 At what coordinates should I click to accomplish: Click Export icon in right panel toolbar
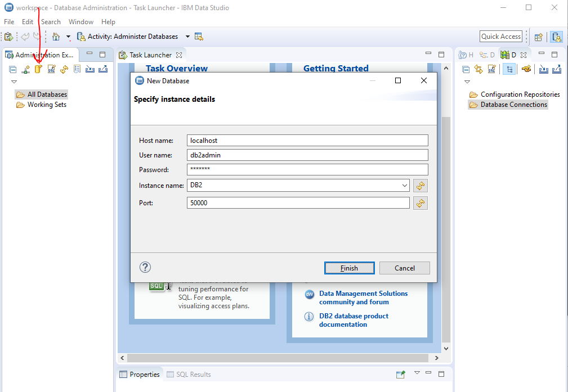(x=557, y=69)
